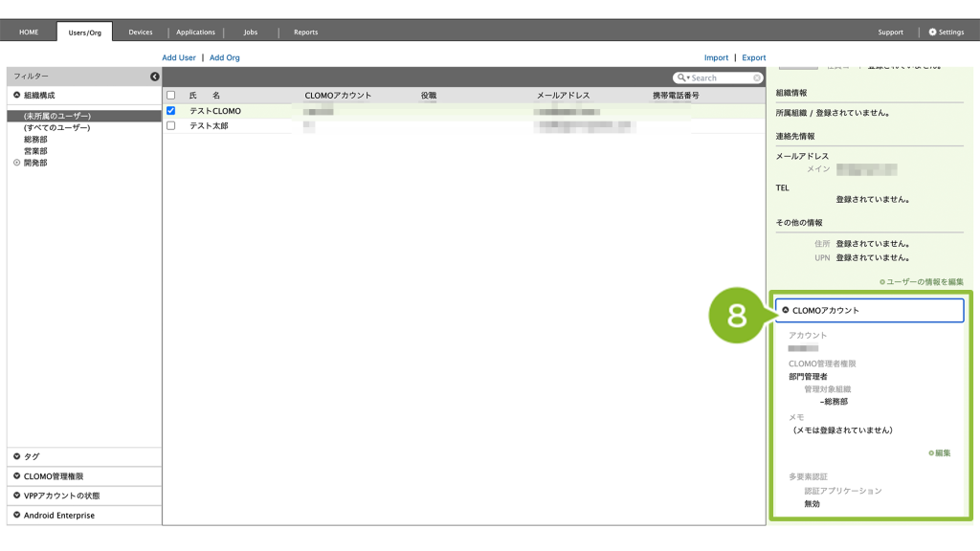Click the green icon beside 編集
Screen dimensions: 980x551
tap(931, 453)
